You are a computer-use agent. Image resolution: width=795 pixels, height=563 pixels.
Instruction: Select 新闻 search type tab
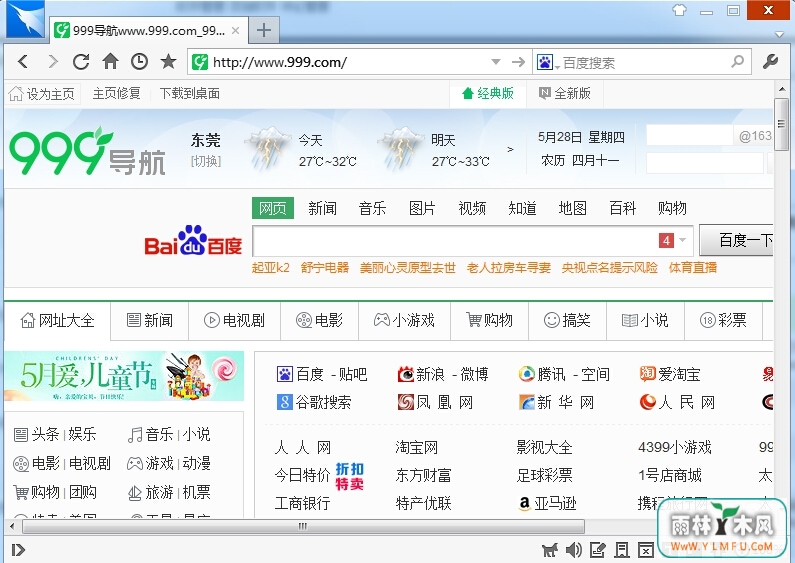click(322, 208)
